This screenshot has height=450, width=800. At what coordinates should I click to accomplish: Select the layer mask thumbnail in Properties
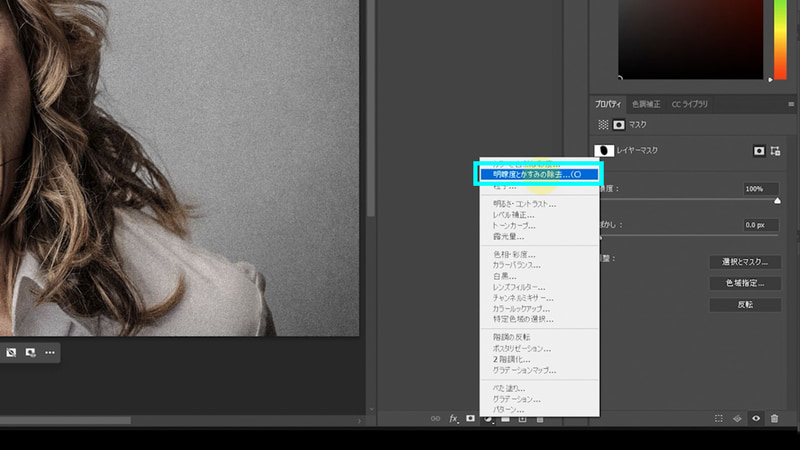(x=604, y=151)
